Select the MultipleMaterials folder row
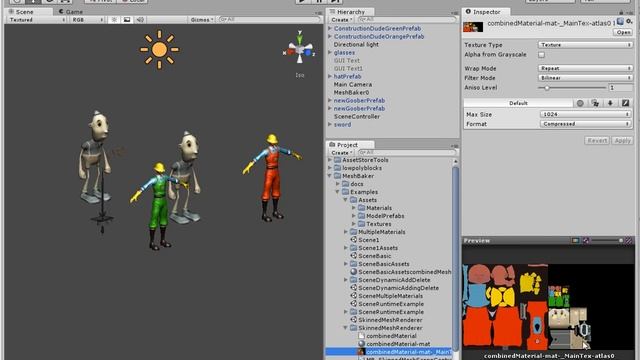 click(389, 232)
